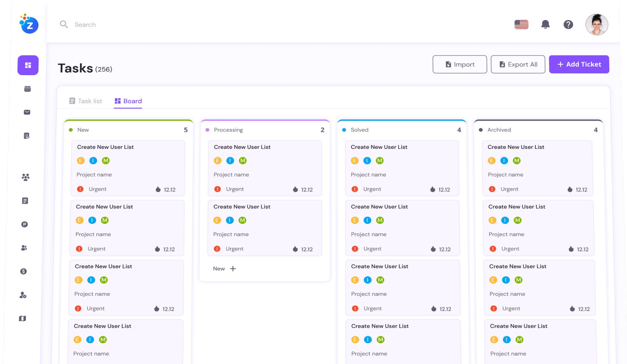
Task: Click Tasks (256) page heading
Action: (85, 68)
